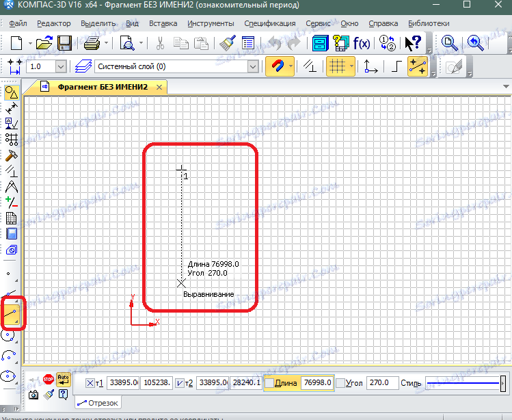Create a new document icon
Image resolution: width=512 pixels, height=420 pixels.
click(x=16, y=43)
